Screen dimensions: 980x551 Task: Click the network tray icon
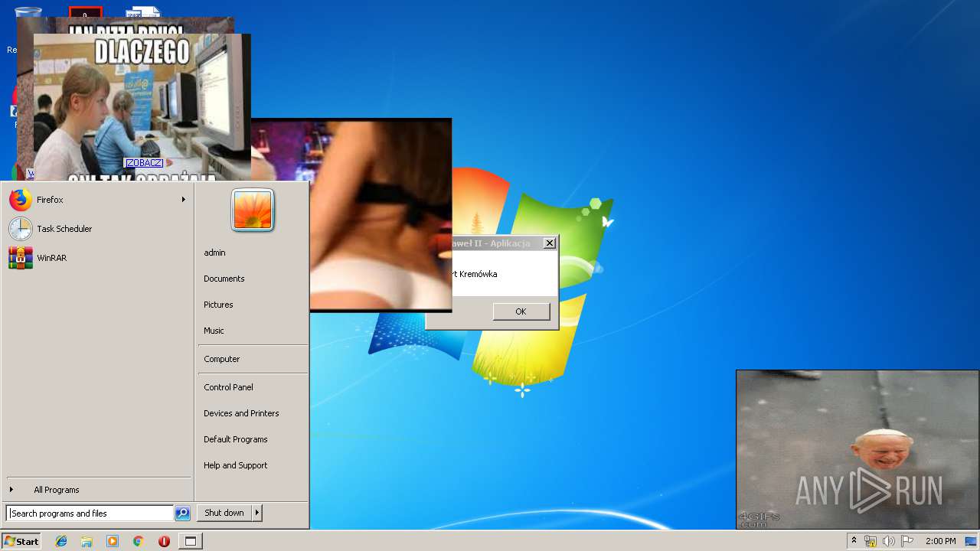(871, 541)
